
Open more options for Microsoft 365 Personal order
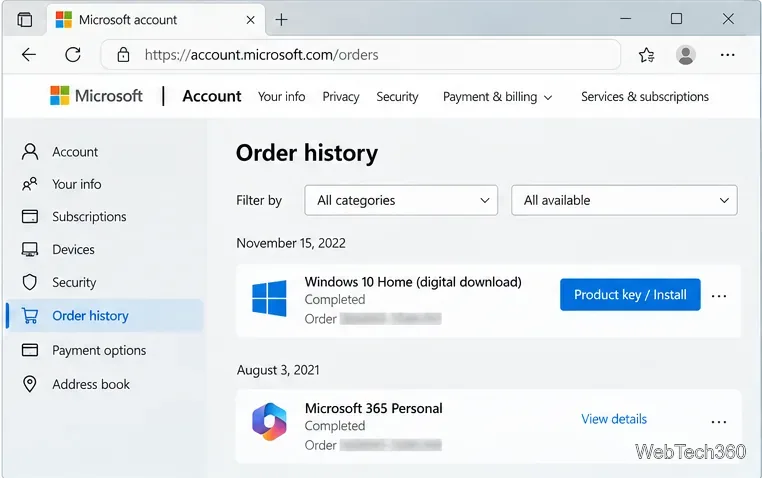[x=719, y=422]
